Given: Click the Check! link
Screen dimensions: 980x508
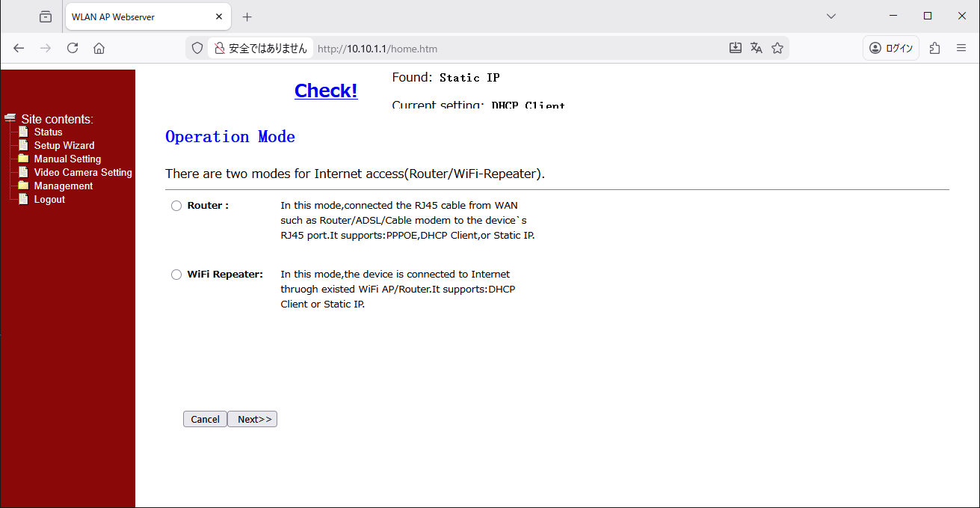Looking at the screenshot, I should pos(326,91).
